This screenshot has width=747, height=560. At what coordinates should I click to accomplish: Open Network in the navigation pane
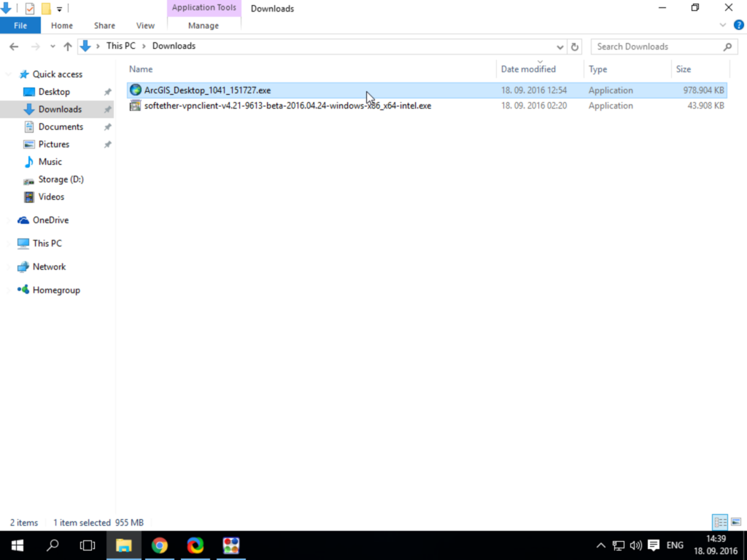coord(49,267)
